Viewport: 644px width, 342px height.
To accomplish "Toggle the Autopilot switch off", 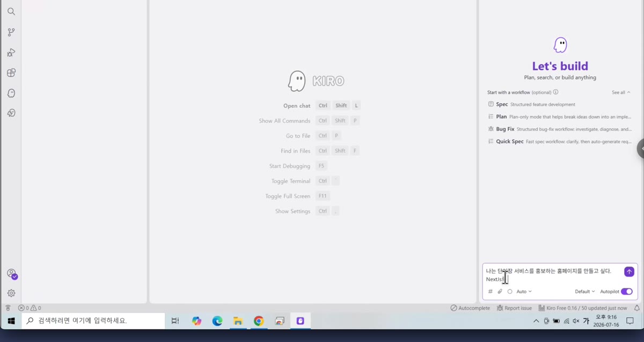I will pos(627,292).
